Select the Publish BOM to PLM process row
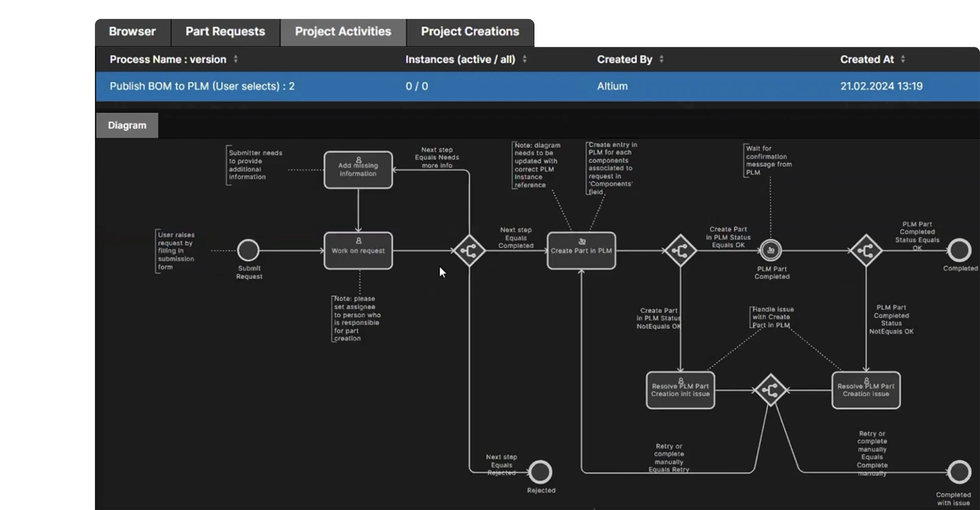This screenshot has height=510, width=980. pyautogui.click(x=537, y=86)
